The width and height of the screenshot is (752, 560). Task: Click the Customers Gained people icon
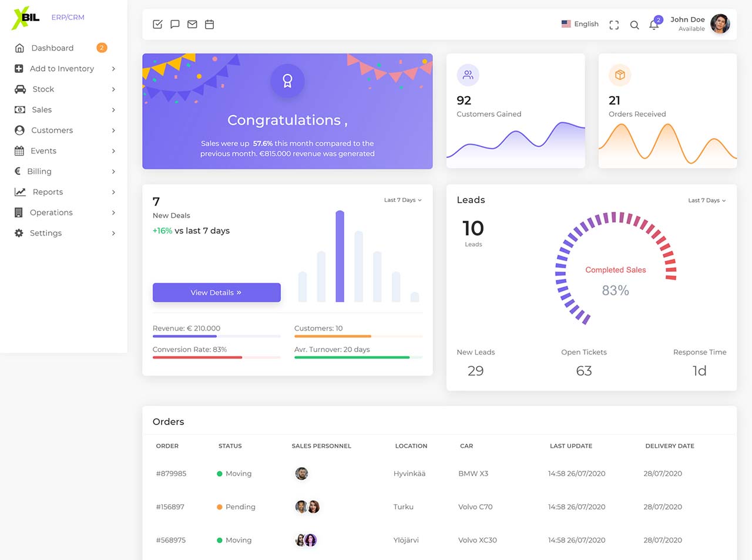pyautogui.click(x=468, y=75)
